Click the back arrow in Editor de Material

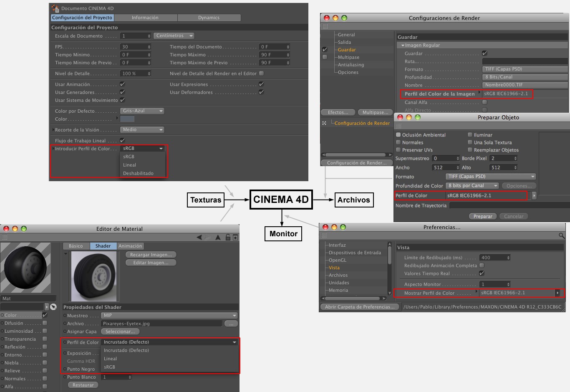tap(199, 238)
